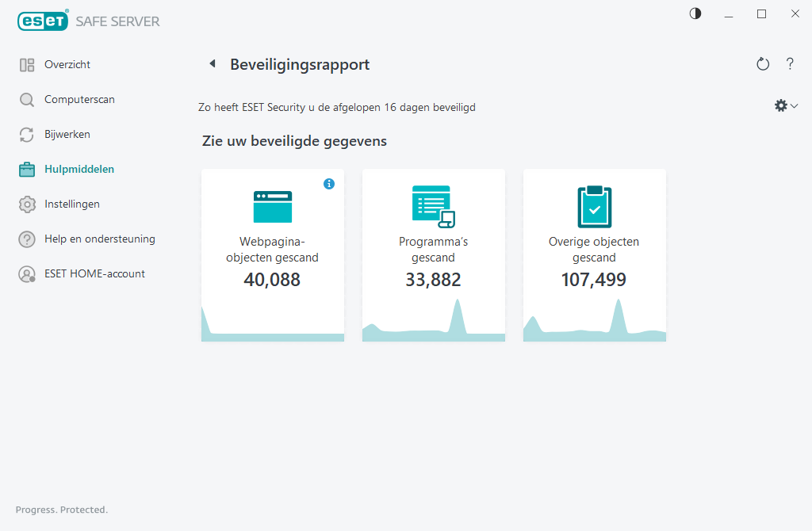
Task: Open the Overzicht menu item
Action: [67, 65]
